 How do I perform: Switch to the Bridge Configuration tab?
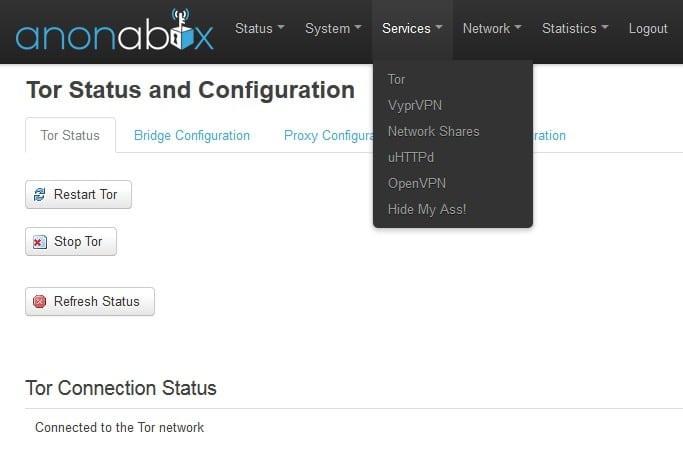click(192, 135)
